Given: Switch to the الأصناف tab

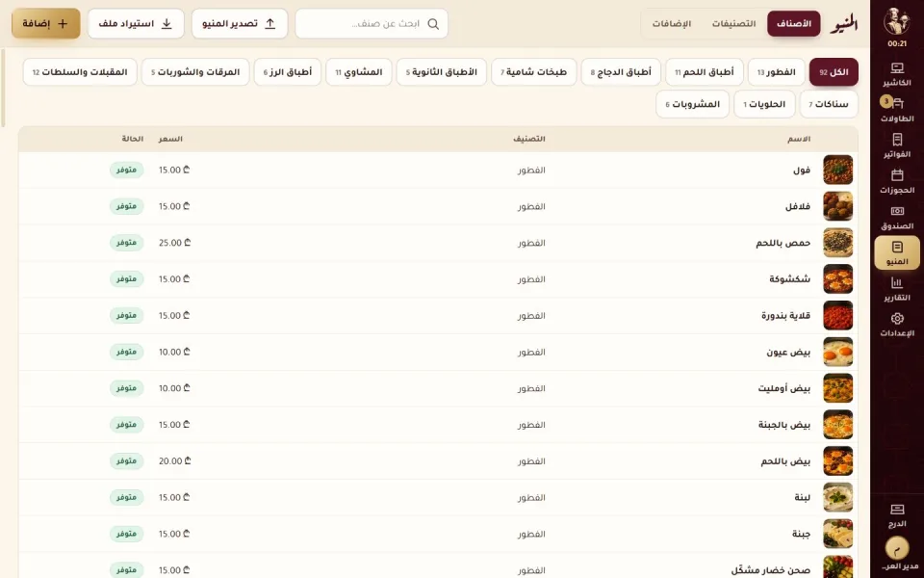Looking at the screenshot, I should click(794, 23).
